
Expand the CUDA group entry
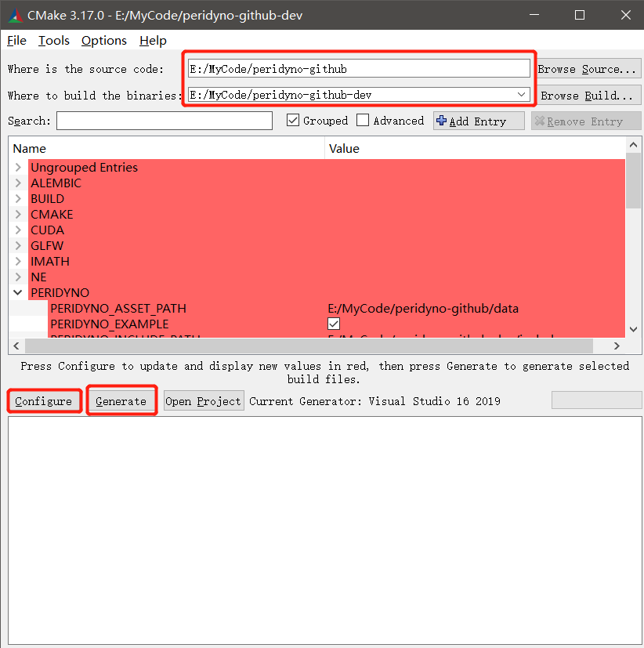pos(18,230)
